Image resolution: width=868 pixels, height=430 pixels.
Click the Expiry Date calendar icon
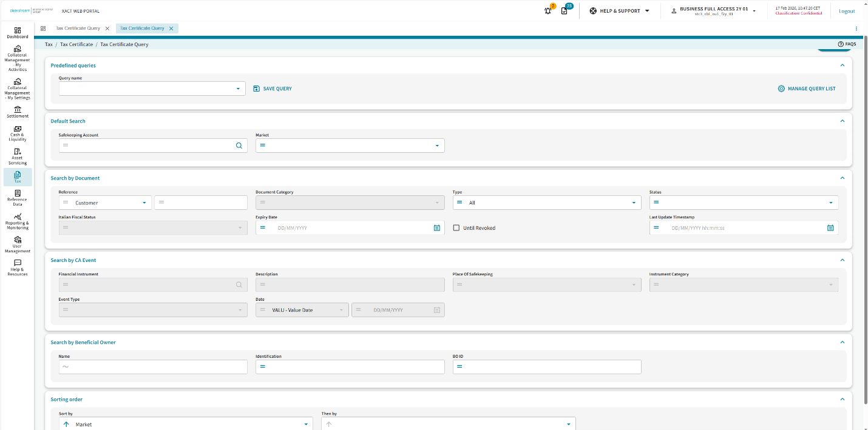(436, 228)
